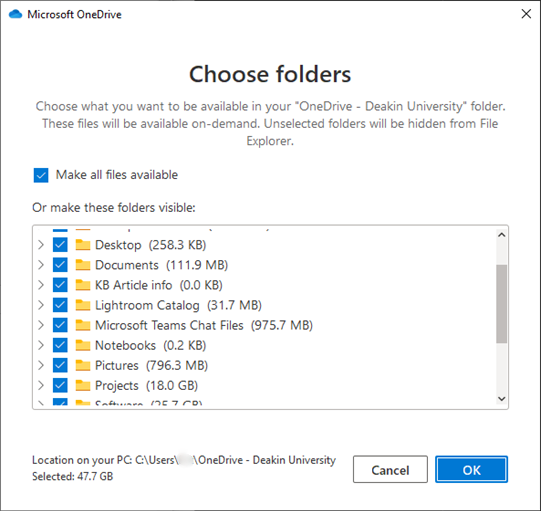
Task: Toggle the Notebooks folder checkbox
Action: (x=60, y=345)
